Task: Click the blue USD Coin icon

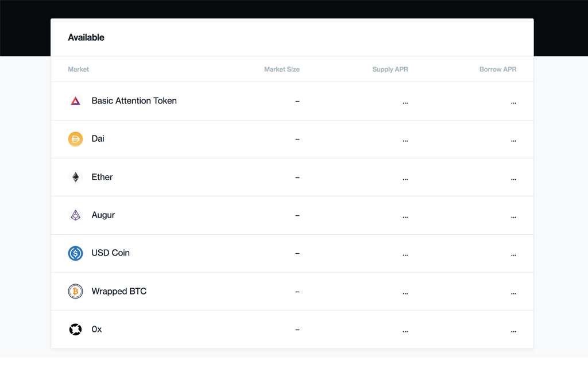Action: coord(75,253)
